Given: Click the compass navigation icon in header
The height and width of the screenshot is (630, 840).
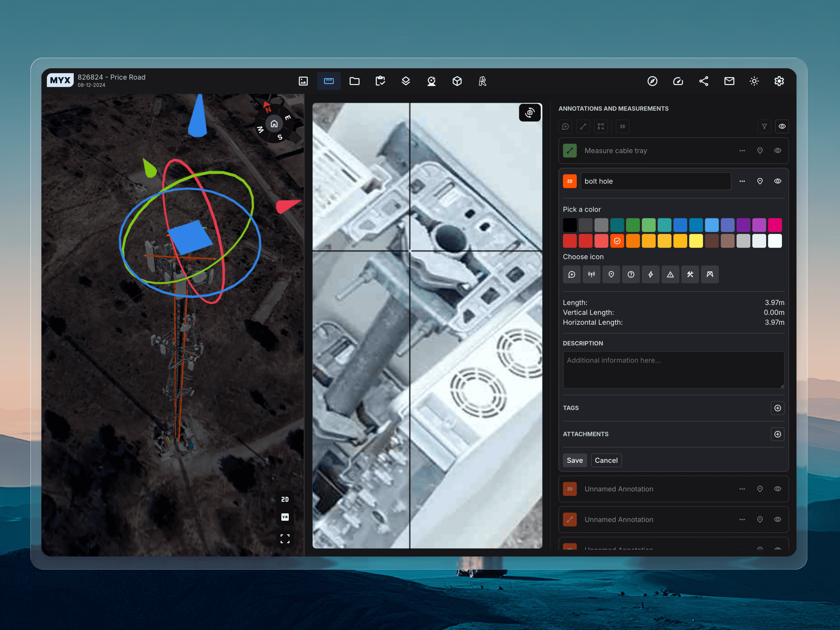Looking at the screenshot, I should pos(652,81).
